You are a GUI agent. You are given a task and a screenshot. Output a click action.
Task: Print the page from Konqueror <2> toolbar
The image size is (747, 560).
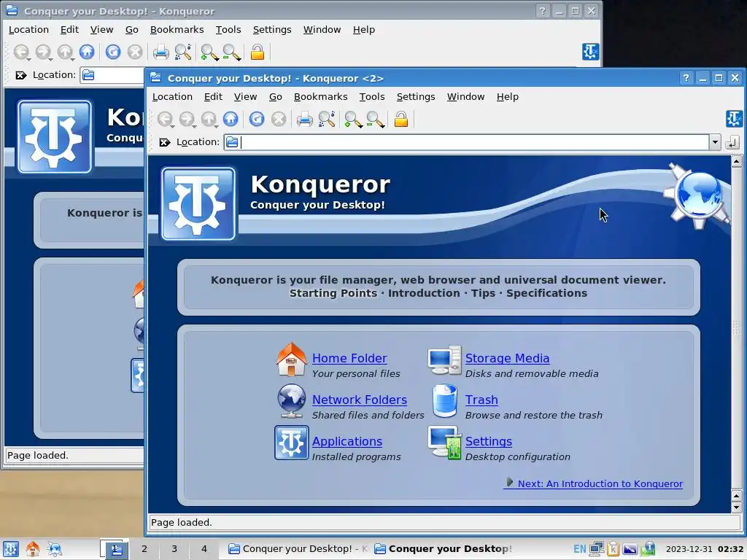click(304, 119)
